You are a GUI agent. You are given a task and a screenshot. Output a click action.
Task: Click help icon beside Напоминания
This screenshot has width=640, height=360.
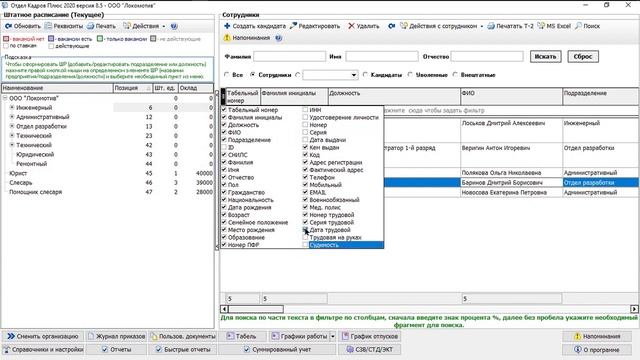point(278,38)
